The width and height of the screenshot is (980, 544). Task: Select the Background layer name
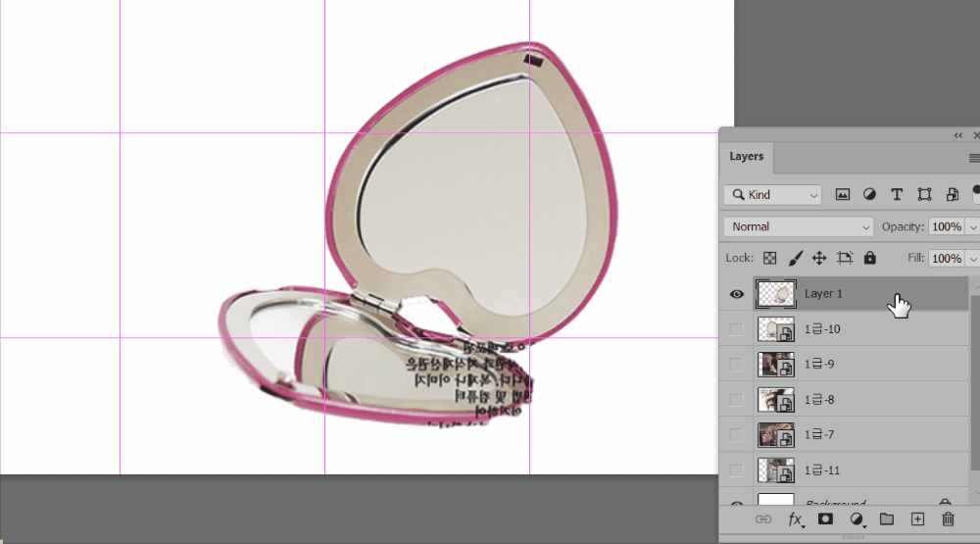(836, 503)
